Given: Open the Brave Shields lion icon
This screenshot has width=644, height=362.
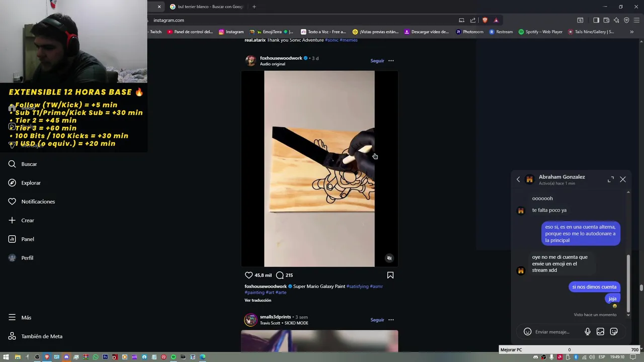Looking at the screenshot, I should coord(485,20).
